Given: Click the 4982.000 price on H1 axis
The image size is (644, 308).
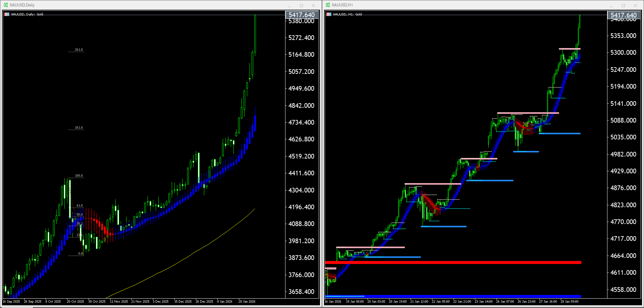Looking at the screenshot, I should (623, 155).
